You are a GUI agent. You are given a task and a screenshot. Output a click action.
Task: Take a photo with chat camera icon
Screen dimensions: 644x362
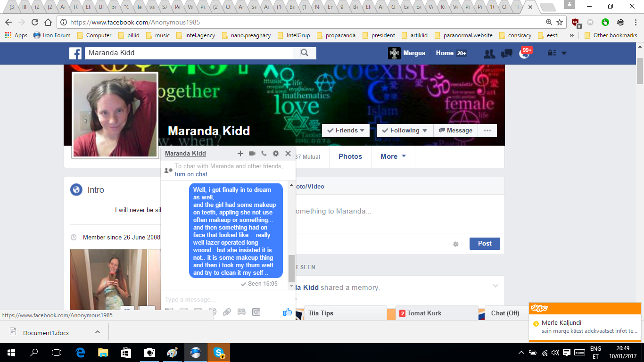(256, 312)
